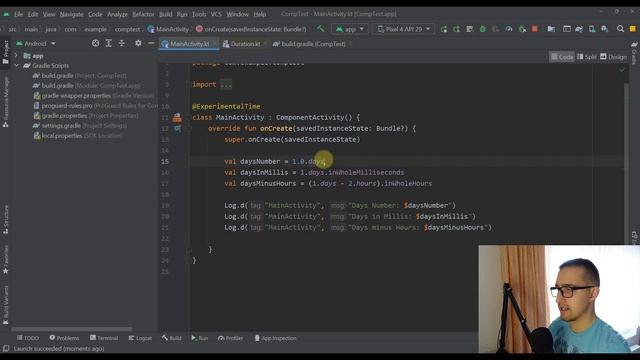Click the Select Opened File target icon

coord(95,43)
